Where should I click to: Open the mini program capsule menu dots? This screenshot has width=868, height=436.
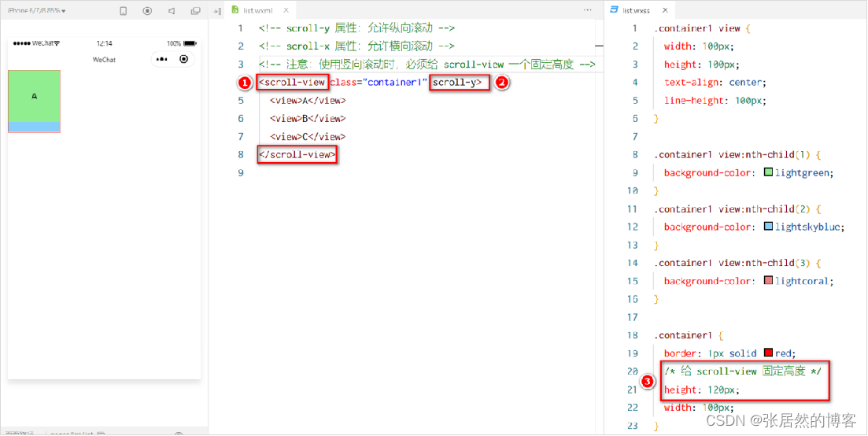pyautogui.click(x=161, y=59)
